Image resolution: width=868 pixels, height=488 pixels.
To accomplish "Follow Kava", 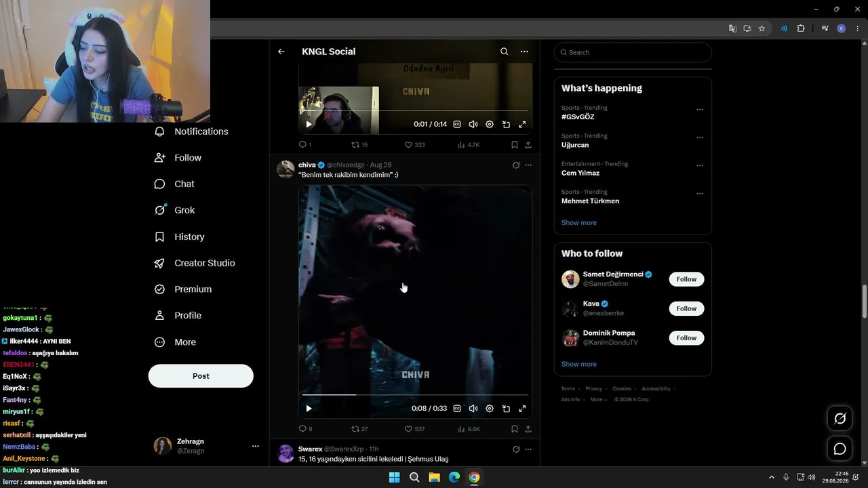I will (686, 308).
